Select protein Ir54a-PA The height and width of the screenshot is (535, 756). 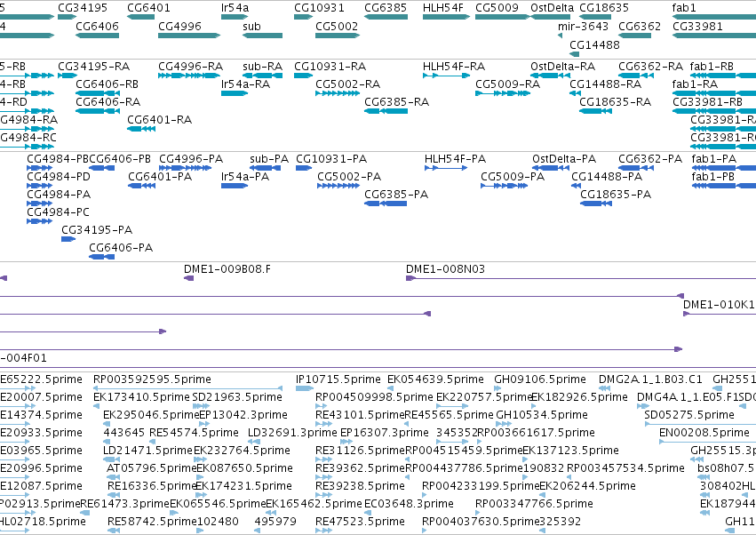(x=235, y=186)
